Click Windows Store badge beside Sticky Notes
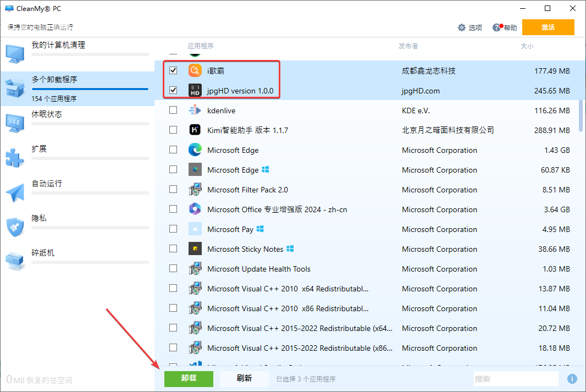Viewport: 586px width, 392px height. [x=290, y=249]
